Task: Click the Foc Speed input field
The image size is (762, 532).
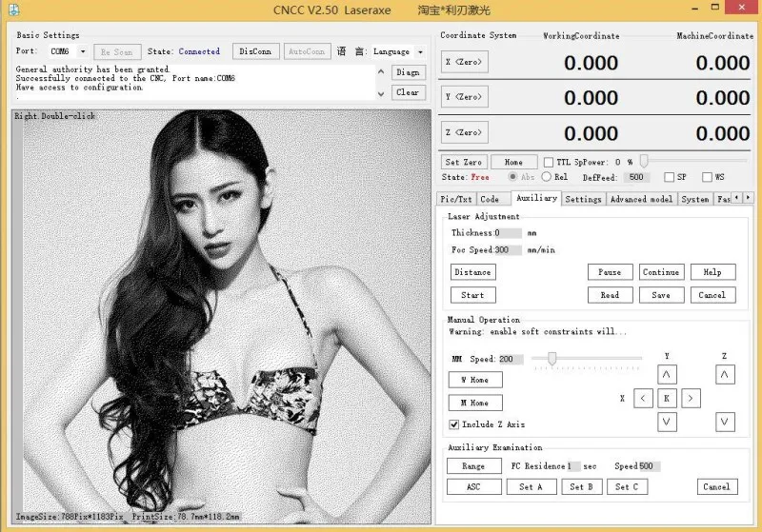Action: coord(508,250)
